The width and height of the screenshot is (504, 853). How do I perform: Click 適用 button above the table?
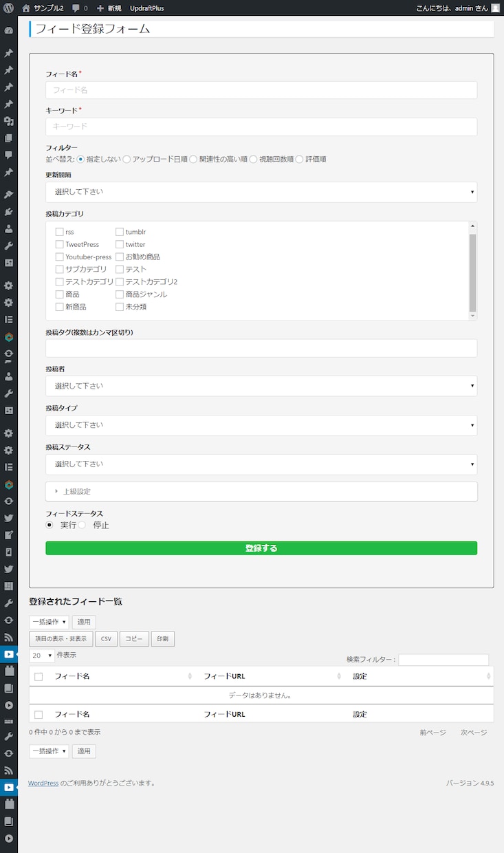84,622
